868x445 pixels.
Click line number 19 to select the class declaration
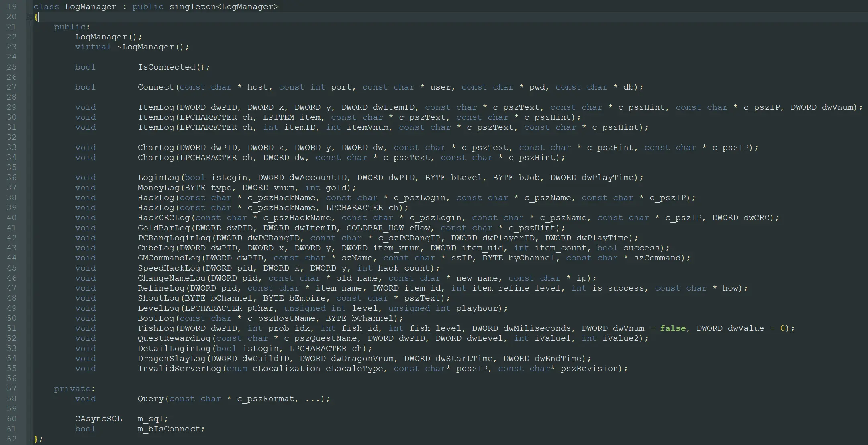tap(12, 6)
